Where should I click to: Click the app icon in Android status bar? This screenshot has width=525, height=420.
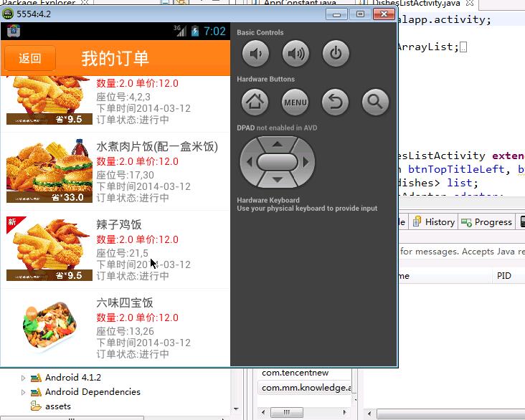click(14, 31)
